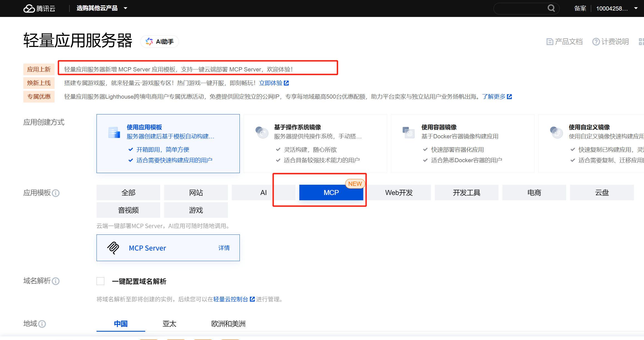Open the 轻量云控制台 link

pos(231,299)
